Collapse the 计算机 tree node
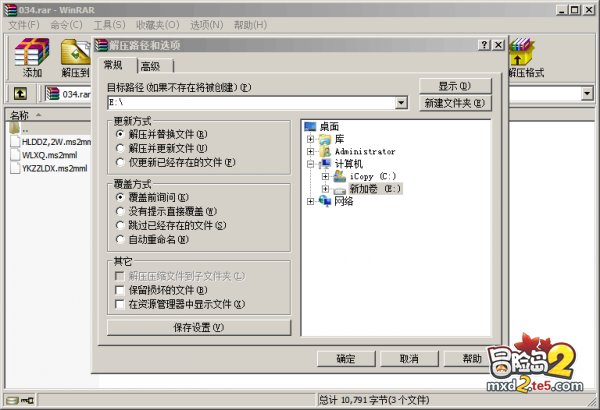600x410 pixels. [310, 164]
